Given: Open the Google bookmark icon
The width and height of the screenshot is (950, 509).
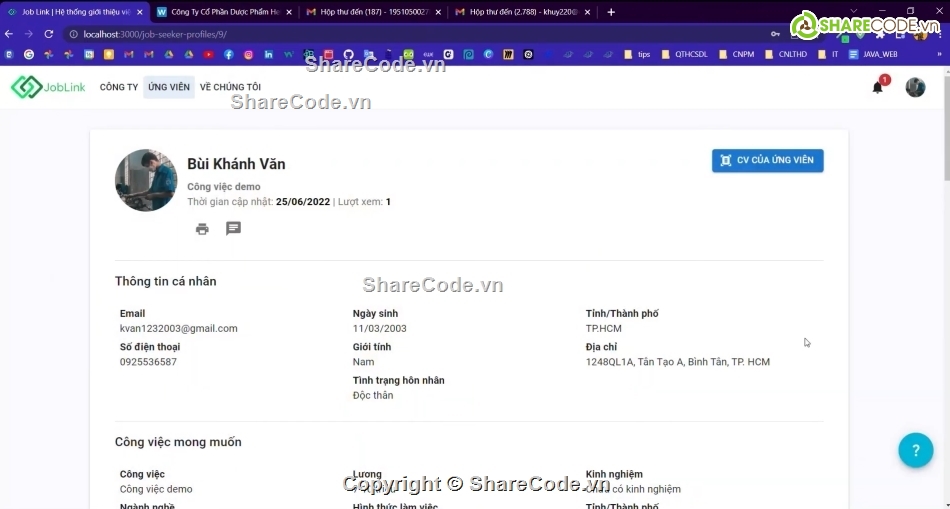Looking at the screenshot, I should pyautogui.click(x=28, y=55).
